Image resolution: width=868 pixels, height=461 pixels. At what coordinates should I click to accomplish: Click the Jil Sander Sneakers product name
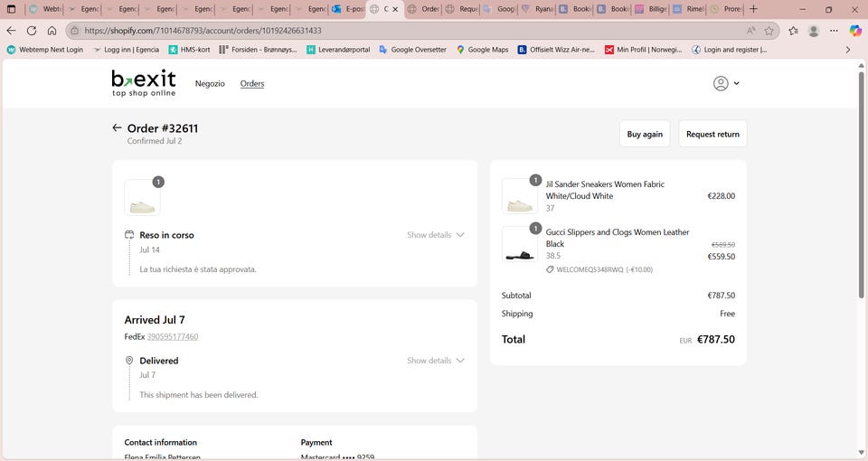click(605, 190)
